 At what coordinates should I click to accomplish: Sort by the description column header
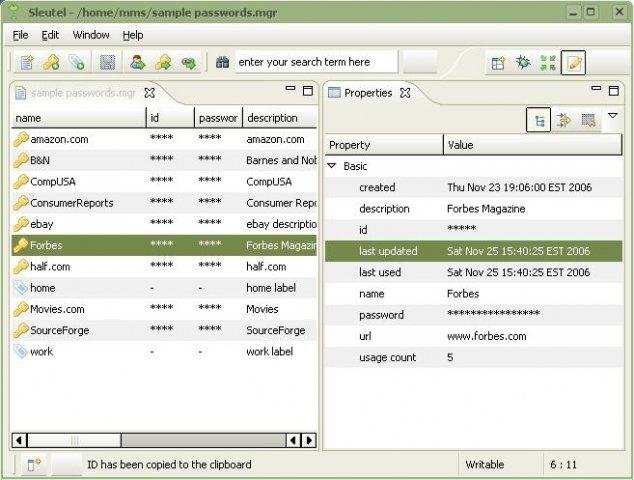point(280,118)
